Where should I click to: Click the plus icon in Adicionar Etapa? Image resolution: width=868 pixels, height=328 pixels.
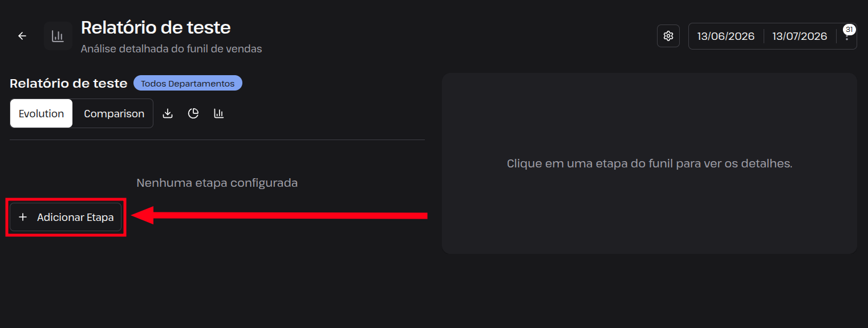[23, 217]
